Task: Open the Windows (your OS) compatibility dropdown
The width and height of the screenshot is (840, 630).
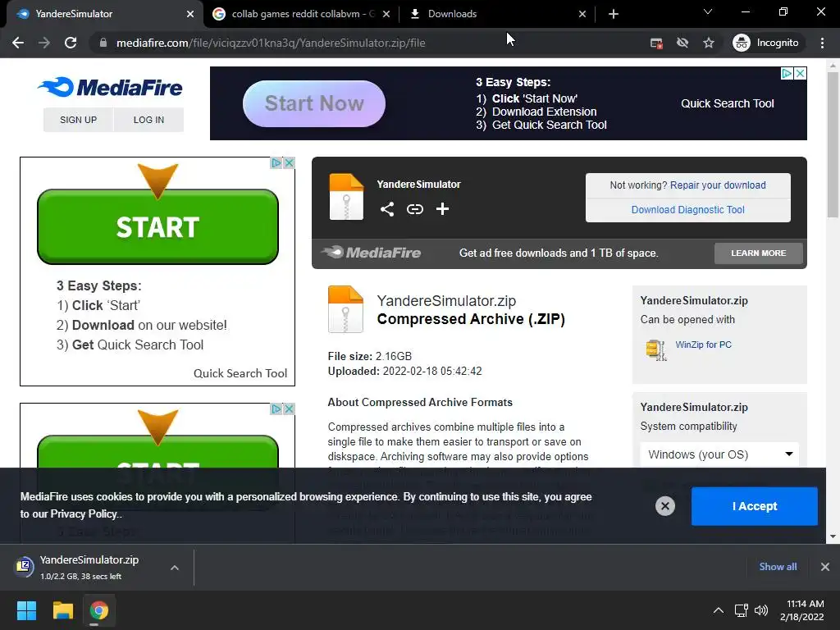Action: (719, 454)
